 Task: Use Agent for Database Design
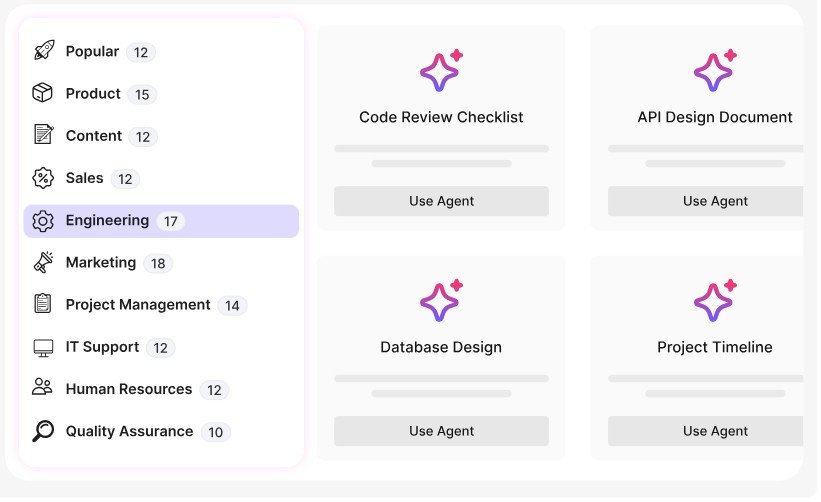tap(441, 431)
